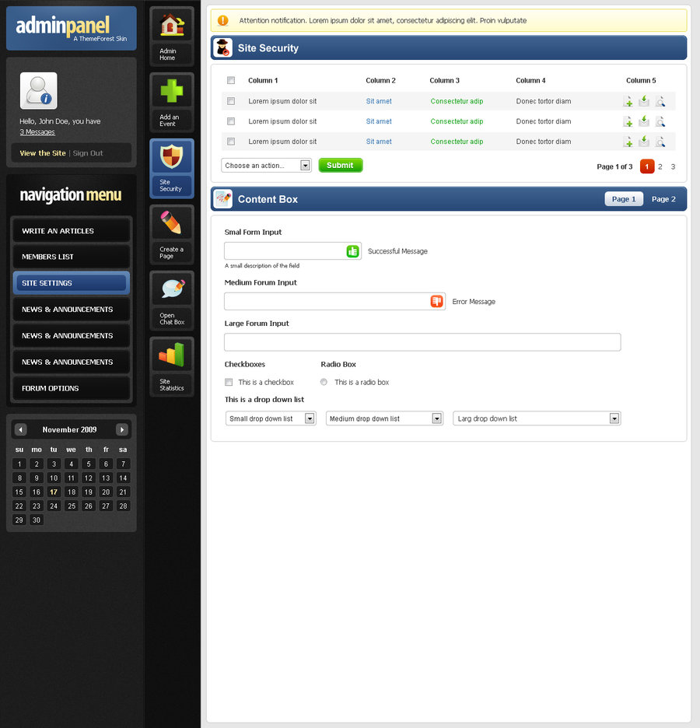Select Site Settings menu item
The image size is (700, 728).
(x=72, y=283)
